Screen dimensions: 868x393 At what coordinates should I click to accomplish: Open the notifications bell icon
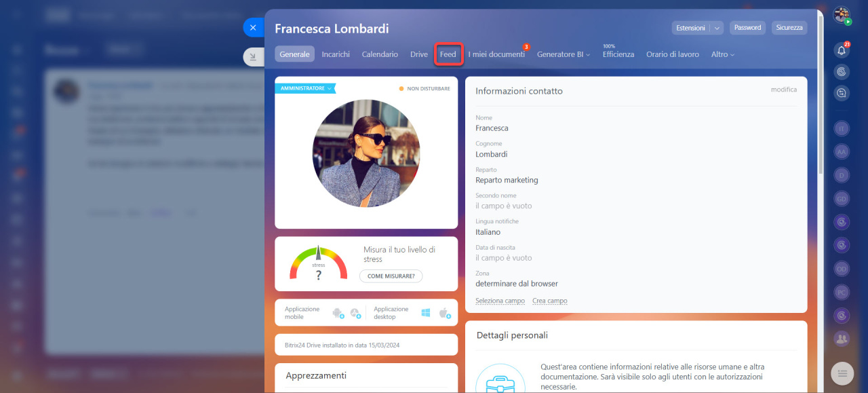pyautogui.click(x=842, y=50)
